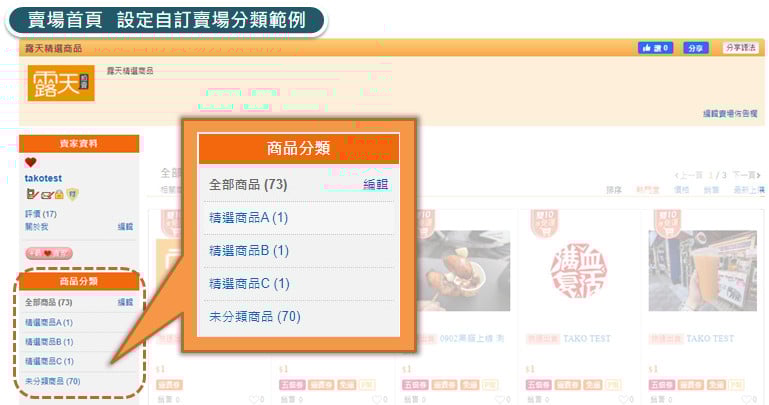Open the 滿血復活 stamp product thumbnail
This screenshot has height=405, width=769.
(x=579, y=271)
